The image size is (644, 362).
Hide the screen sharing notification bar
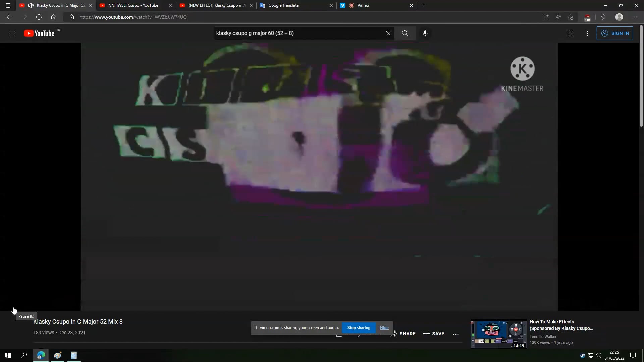tap(384, 328)
